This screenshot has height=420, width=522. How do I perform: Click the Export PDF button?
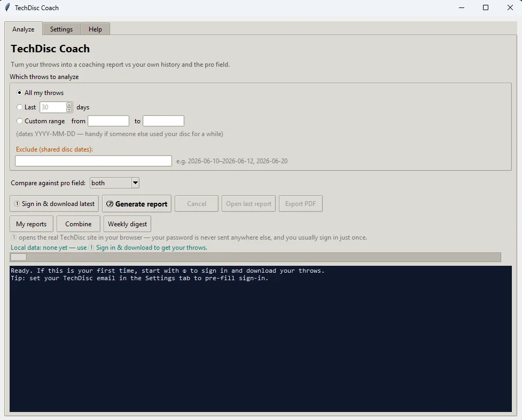click(x=301, y=203)
